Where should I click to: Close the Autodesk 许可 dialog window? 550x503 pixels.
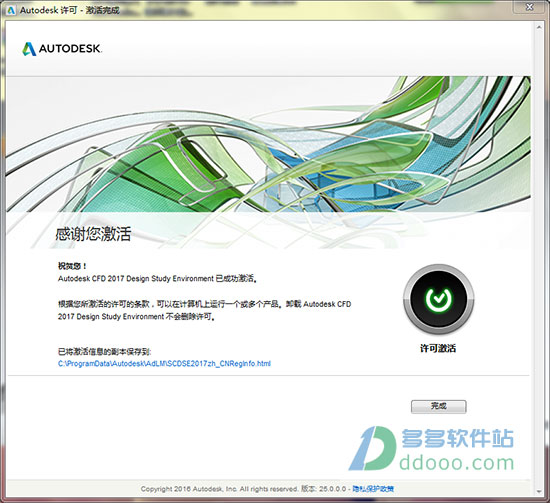click(x=530, y=7)
